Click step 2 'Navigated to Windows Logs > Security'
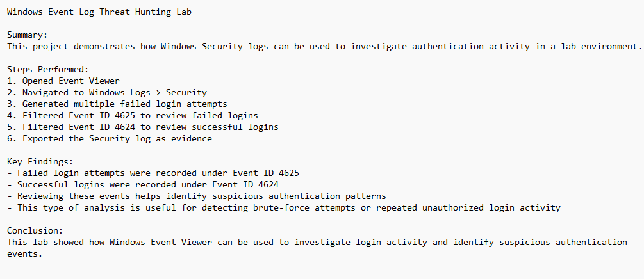Screen dimensions: 644x279 pos(108,92)
